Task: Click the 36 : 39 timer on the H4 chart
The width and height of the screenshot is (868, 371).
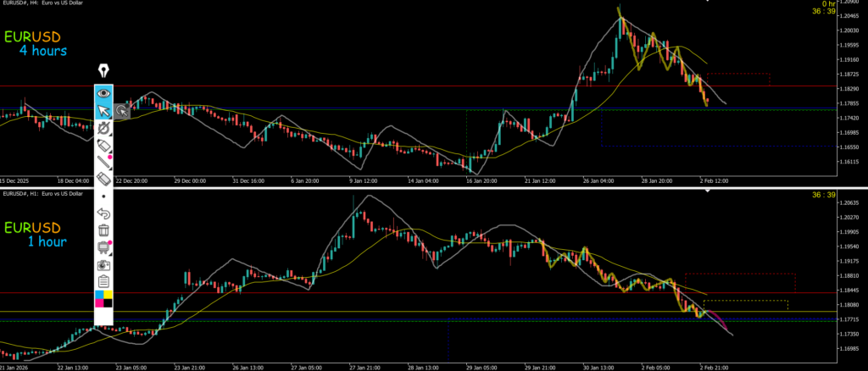Action: click(824, 11)
